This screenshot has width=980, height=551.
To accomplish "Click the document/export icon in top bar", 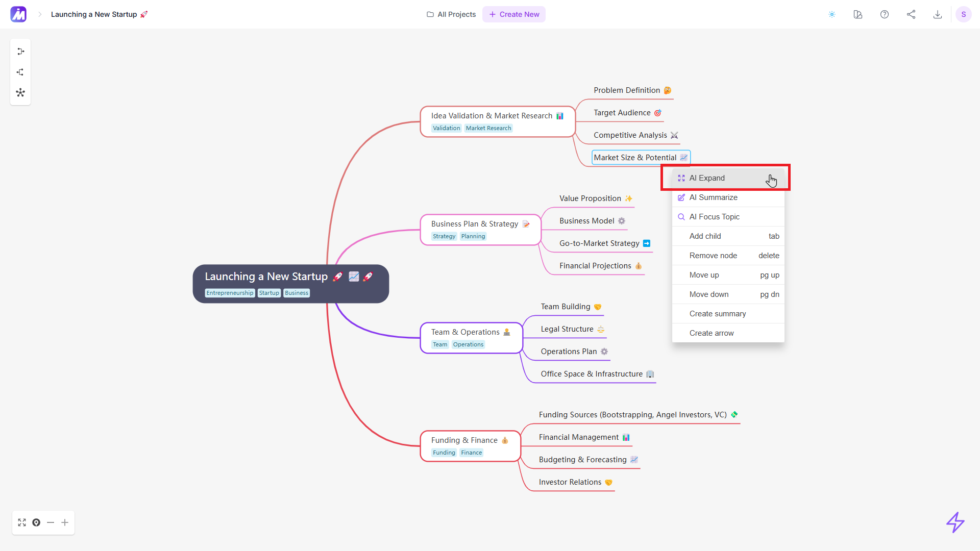I will tap(938, 14).
